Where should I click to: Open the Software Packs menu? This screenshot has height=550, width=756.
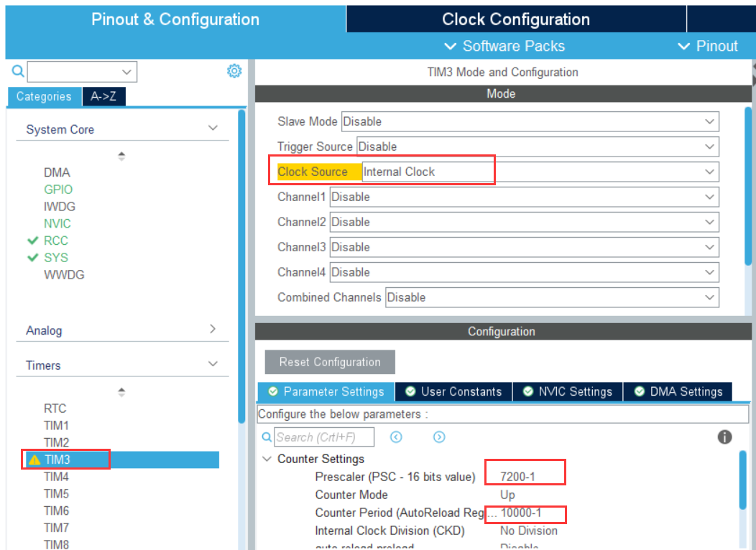(x=505, y=47)
